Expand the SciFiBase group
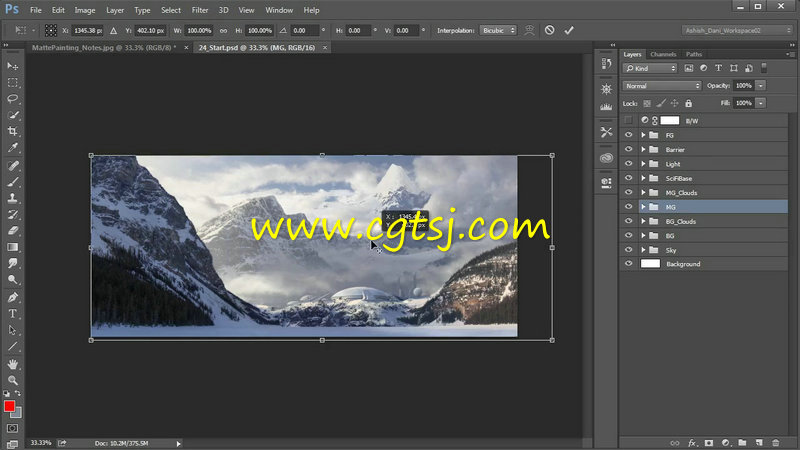Image resolution: width=800 pixels, height=450 pixels. tap(643, 178)
